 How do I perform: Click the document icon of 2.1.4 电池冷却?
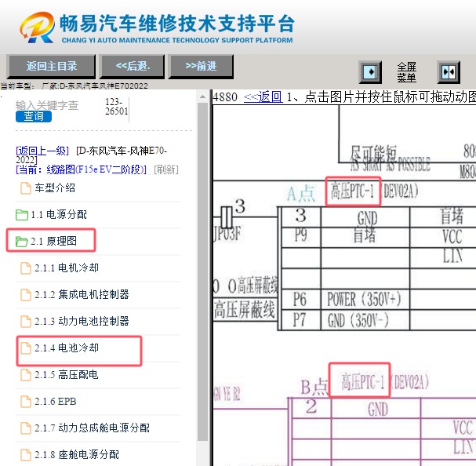tap(26, 348)
